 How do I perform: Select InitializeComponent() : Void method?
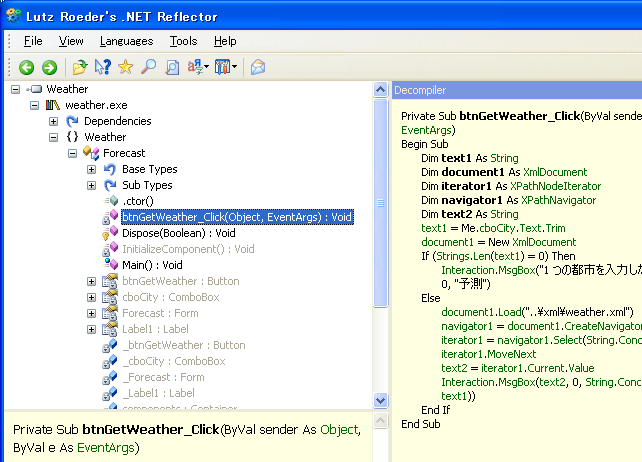(188, 249)
